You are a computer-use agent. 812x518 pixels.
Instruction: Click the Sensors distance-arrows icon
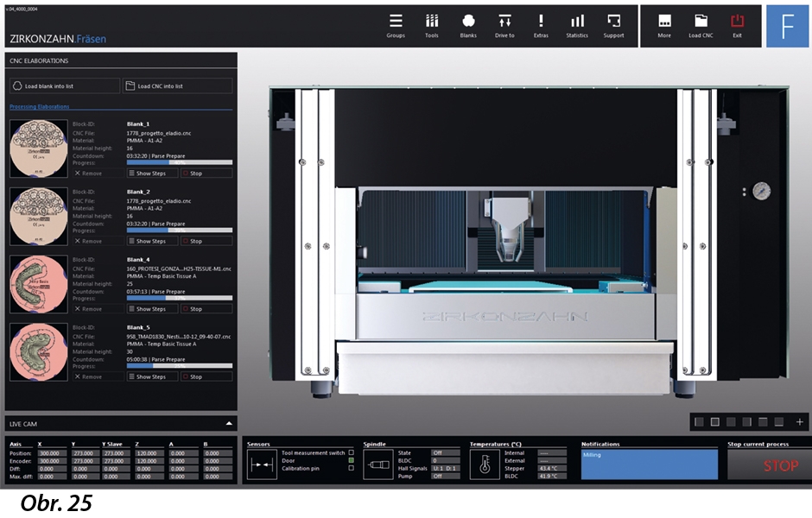point(262,464)
